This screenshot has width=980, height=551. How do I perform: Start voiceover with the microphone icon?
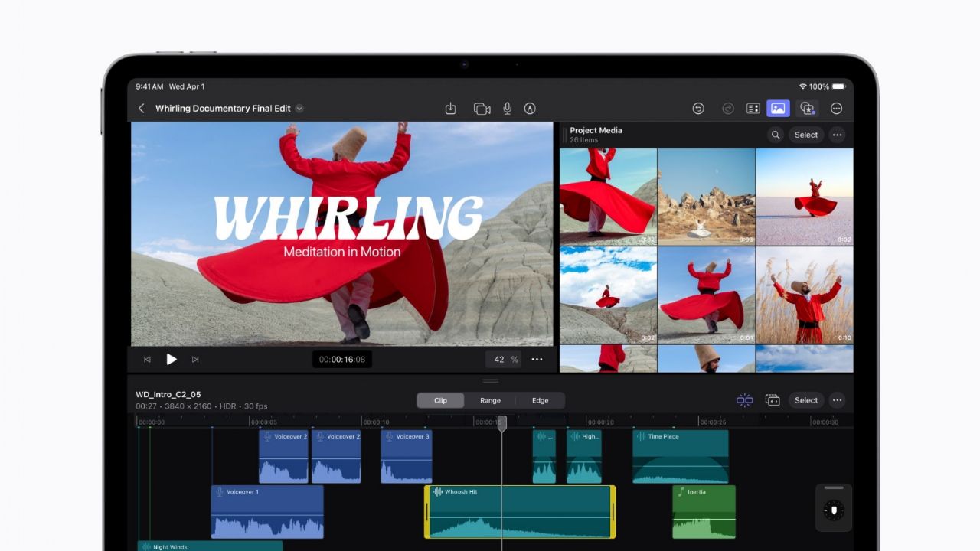point(507,109)
